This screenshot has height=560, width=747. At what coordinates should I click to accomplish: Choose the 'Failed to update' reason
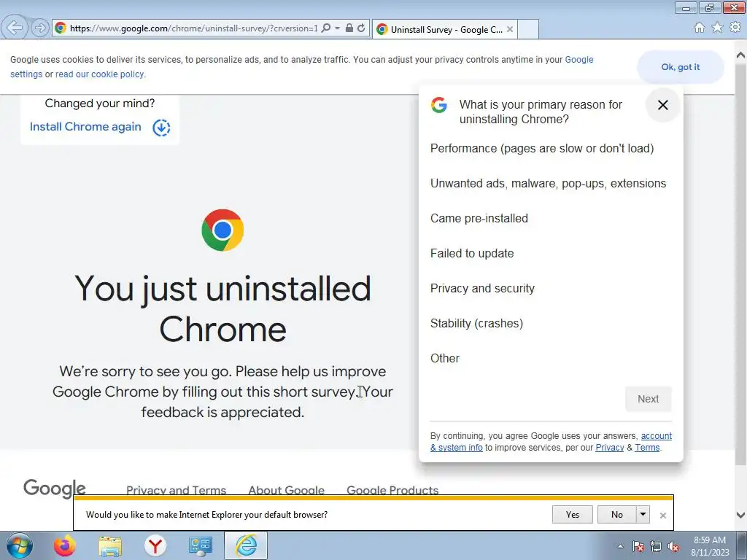(x=472, y=253)
